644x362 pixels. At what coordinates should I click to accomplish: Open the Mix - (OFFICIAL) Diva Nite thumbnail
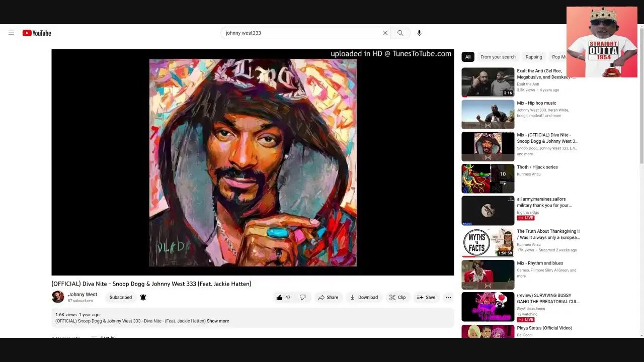pyautogui.click(x=488, y=146)
